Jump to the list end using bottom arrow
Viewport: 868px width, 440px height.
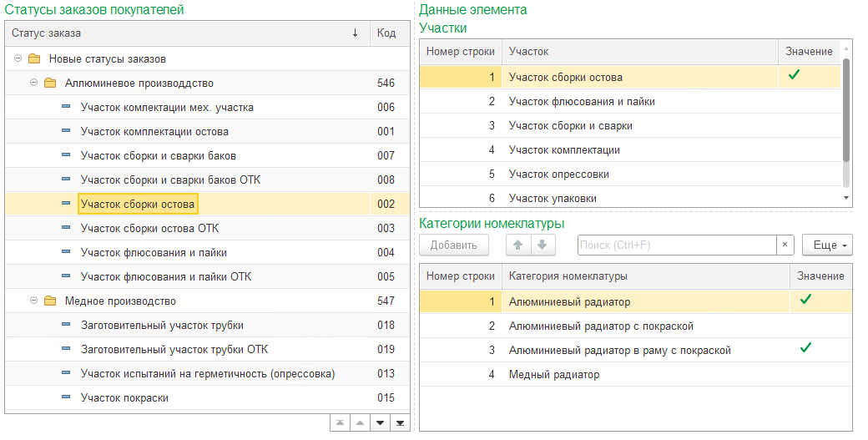[401, 422]
